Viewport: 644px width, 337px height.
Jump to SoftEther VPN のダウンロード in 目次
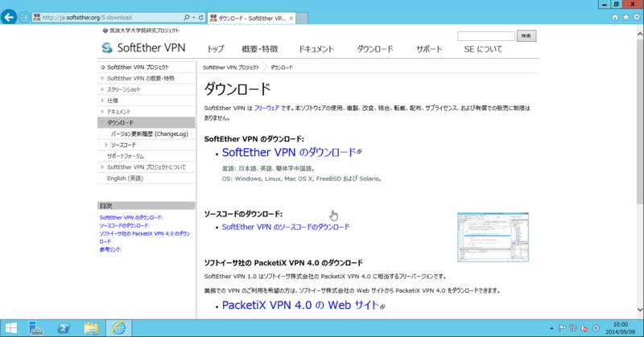pyautogui.click(x=131, y=217)
